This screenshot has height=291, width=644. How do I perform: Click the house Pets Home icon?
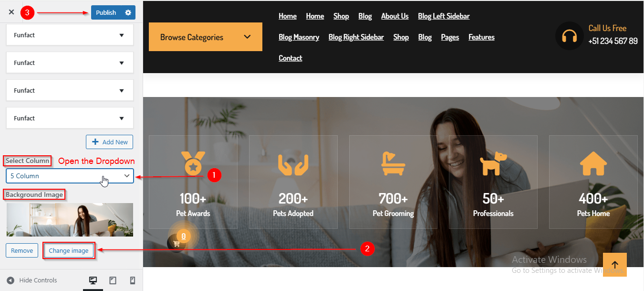(593, 164)
